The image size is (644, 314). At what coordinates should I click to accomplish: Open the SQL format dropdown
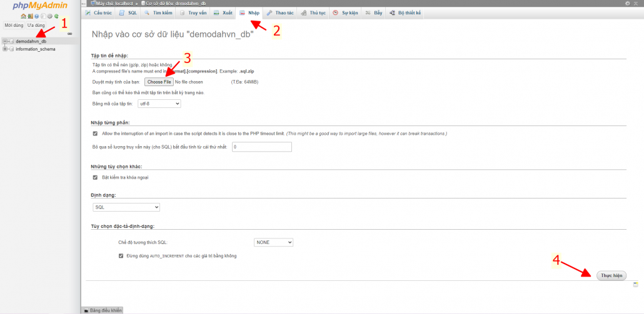tap(126, 207)
